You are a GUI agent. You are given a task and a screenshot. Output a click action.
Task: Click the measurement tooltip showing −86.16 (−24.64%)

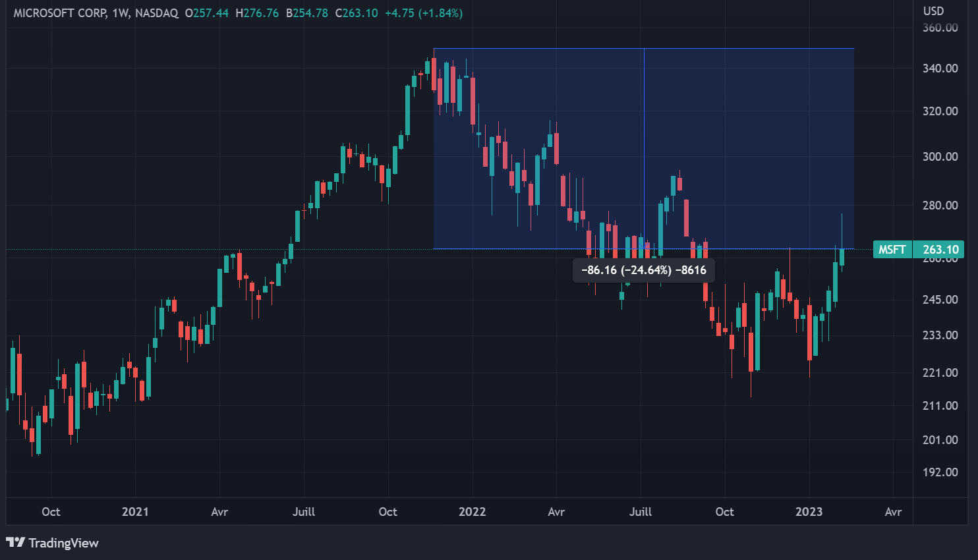point(643,270)
